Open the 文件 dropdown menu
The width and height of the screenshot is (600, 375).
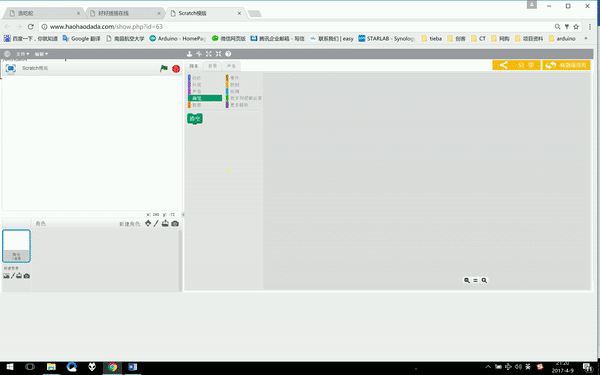[22, 54]
